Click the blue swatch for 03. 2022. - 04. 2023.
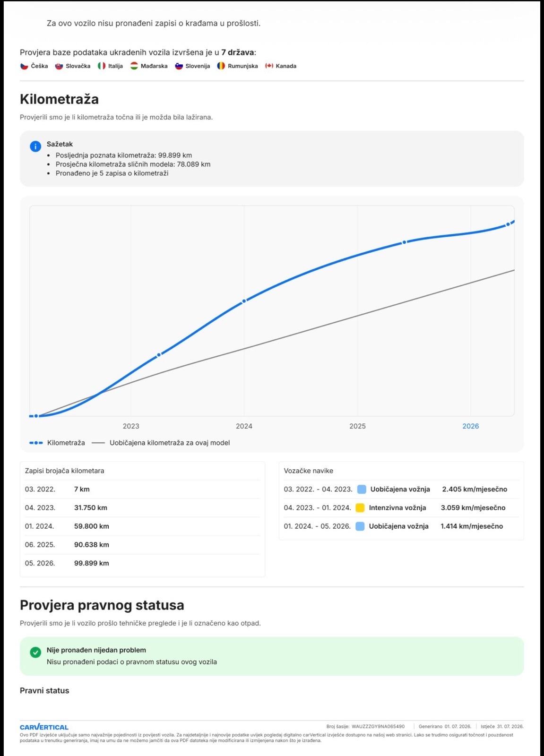 pyautogui.click(x=362, y=490)
